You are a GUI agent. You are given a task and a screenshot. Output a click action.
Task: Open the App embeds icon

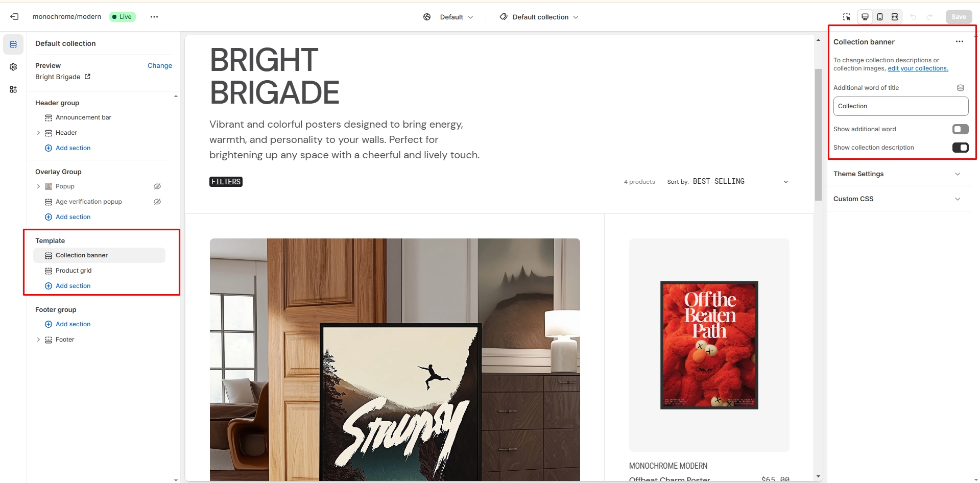(x=13, y=89)
